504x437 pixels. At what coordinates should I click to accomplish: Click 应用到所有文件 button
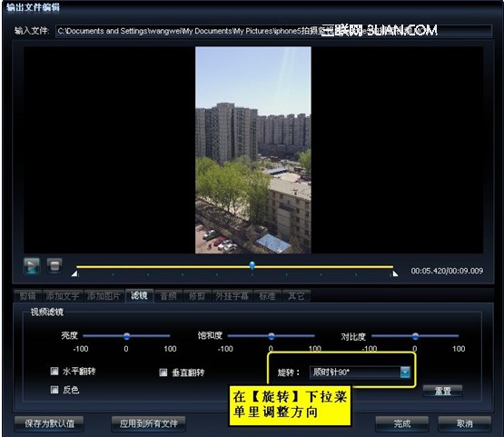(x=149, y=423)
